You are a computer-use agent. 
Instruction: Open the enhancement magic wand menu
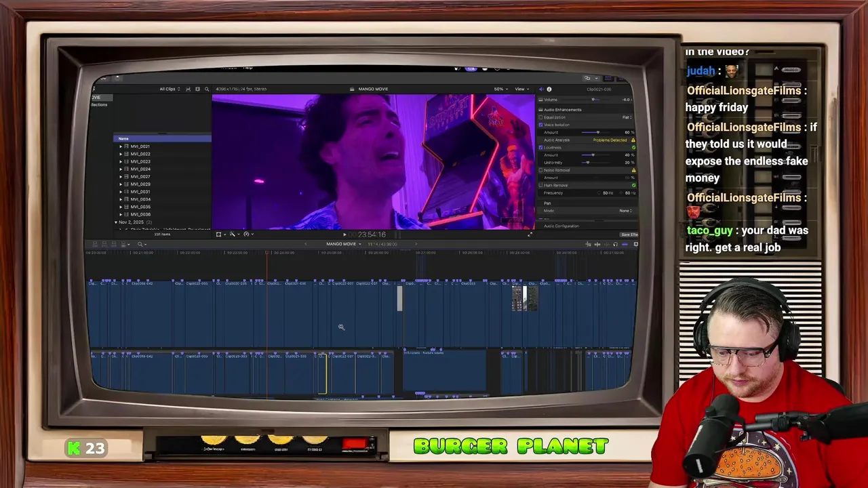(235, 235)
